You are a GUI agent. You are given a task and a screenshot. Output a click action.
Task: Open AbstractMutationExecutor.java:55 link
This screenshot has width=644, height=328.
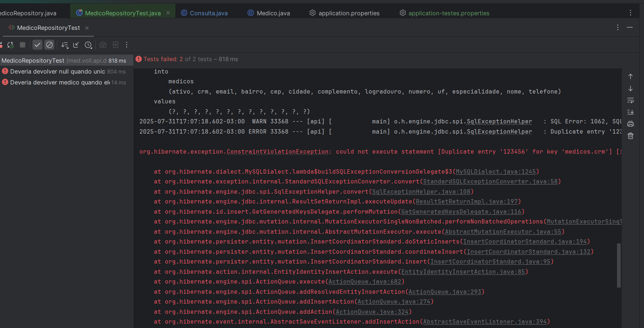coord(503,232)
